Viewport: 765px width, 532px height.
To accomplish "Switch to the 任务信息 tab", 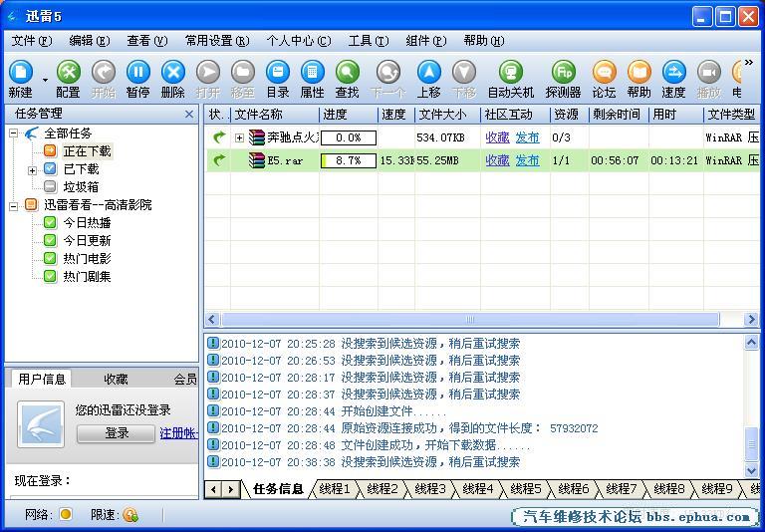I will [x=278, y=489].
